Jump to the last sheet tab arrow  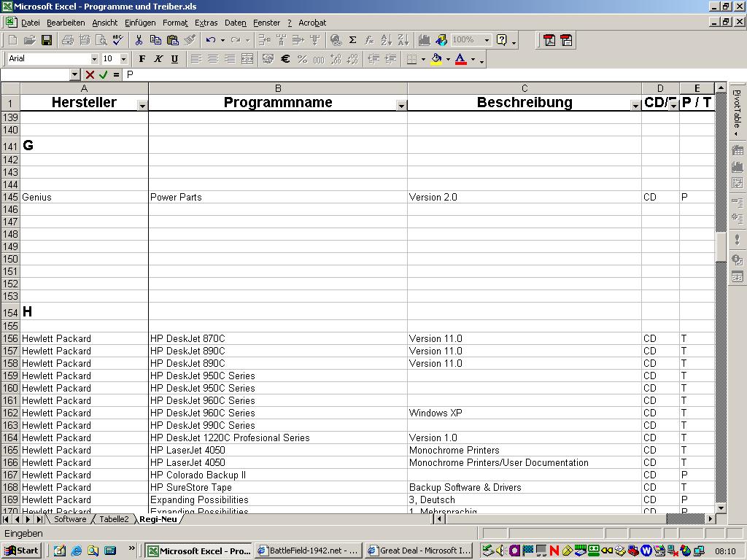pyautogui.click(x=39, y=519)
